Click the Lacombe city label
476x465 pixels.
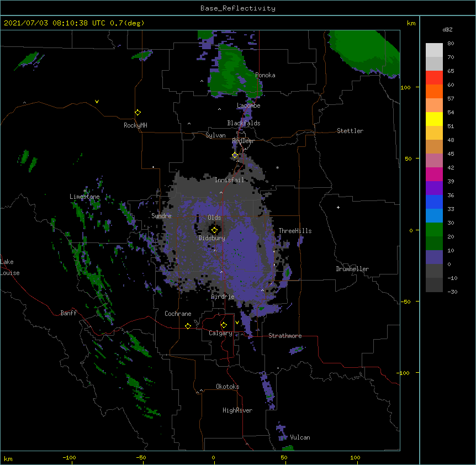[x=248, y=105]
